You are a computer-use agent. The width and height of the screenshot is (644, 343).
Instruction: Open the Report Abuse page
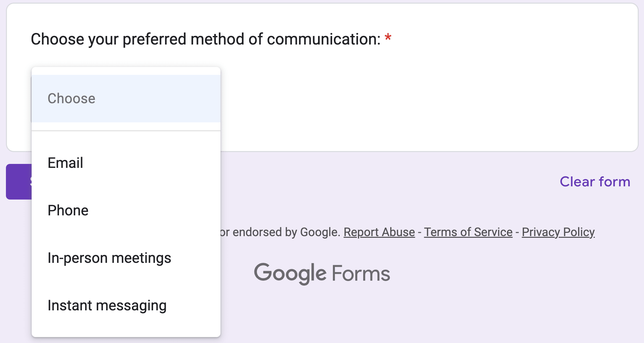tap(379, 232)
